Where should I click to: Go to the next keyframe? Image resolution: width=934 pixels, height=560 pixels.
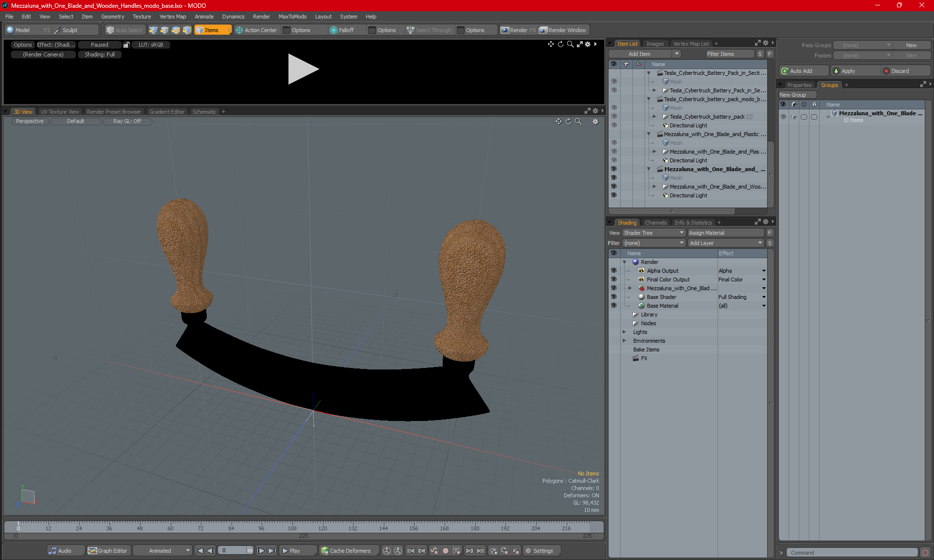[x=469, y=551]
